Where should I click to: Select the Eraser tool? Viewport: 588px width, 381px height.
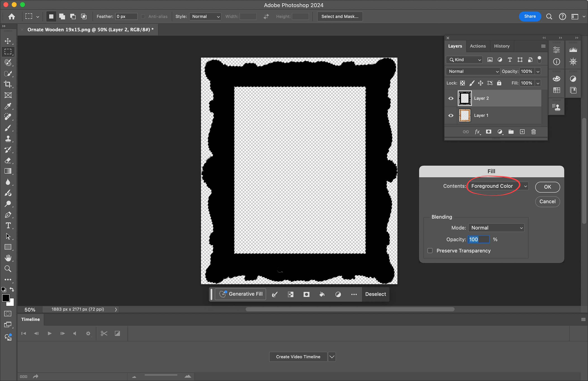coord(8,161)
